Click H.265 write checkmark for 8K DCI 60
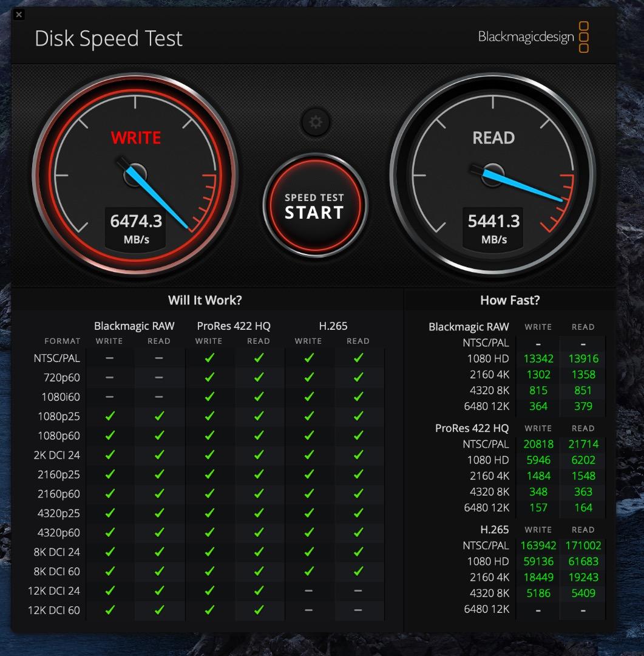The height and width of the screenshot is (656, 644). point(308,571)
